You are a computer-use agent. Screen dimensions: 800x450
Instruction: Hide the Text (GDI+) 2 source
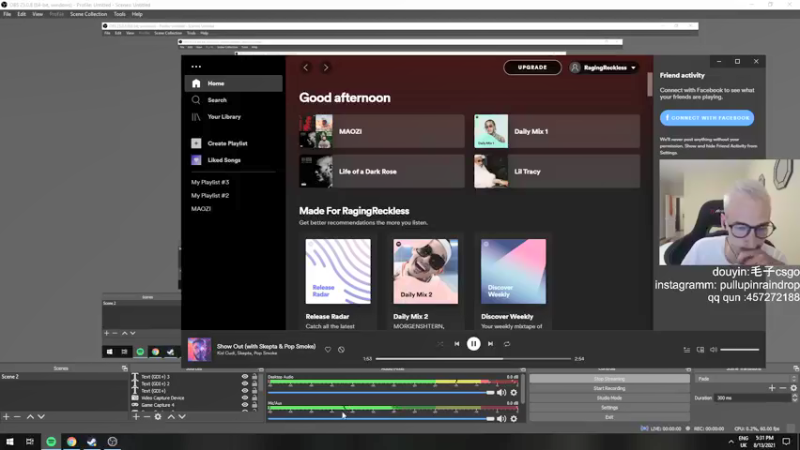point(245,384)
